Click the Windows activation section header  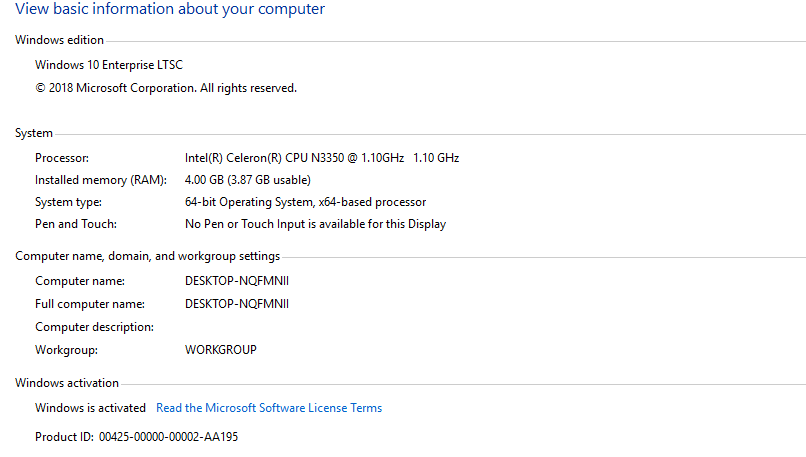click(67, 383)
